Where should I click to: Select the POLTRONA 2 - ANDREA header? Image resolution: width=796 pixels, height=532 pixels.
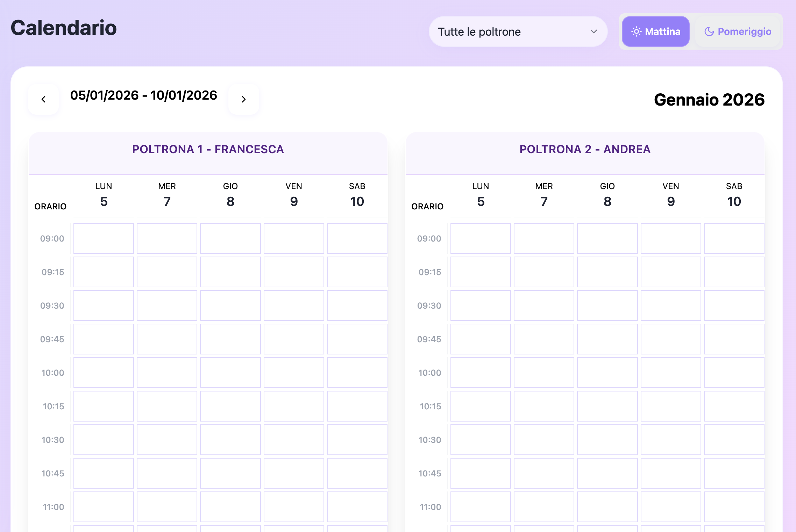coord(585,149)
